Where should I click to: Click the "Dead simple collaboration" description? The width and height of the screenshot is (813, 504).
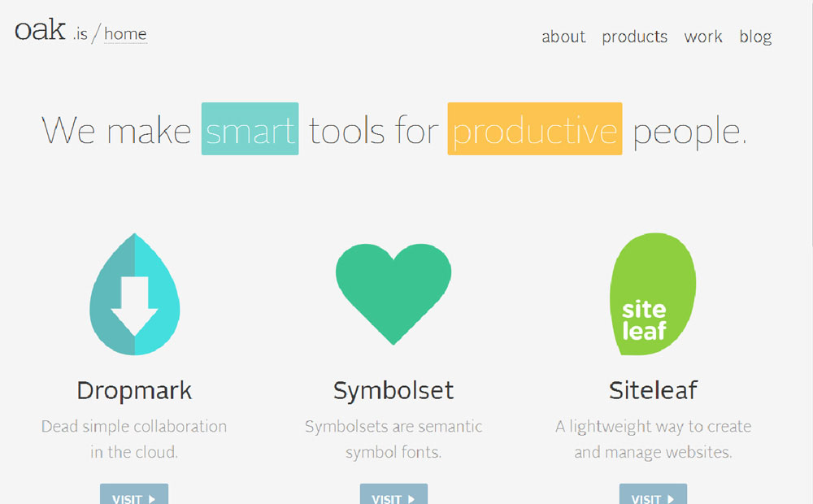pos(134,439)
